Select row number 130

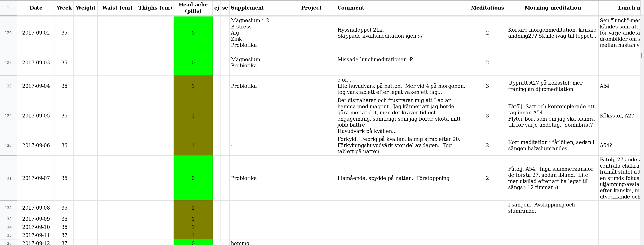[8, 145]
